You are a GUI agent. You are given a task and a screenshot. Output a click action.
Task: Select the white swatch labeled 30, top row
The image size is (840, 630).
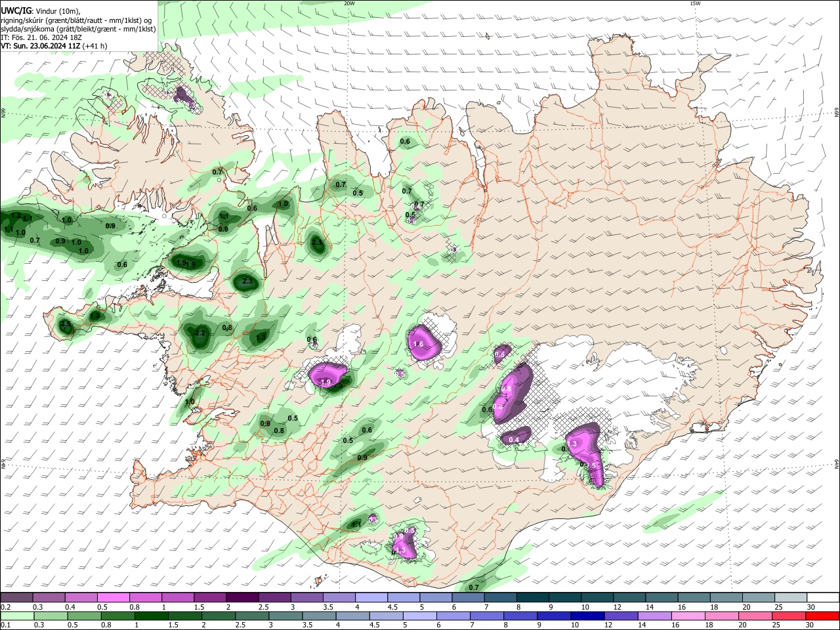pos(823,598)
